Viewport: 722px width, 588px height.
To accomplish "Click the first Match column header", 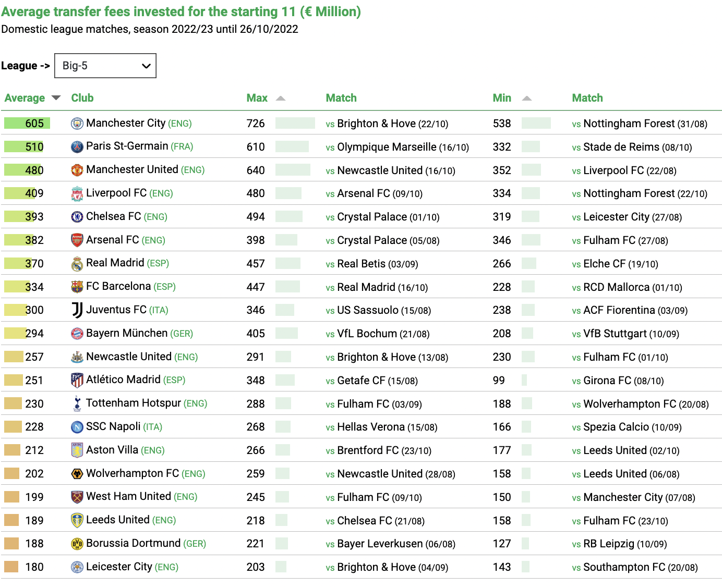I will pyautogui.click(x=341, y=98).
